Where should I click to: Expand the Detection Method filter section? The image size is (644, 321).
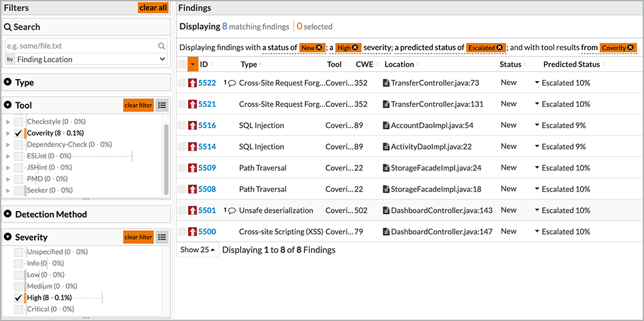pos(8,214)
